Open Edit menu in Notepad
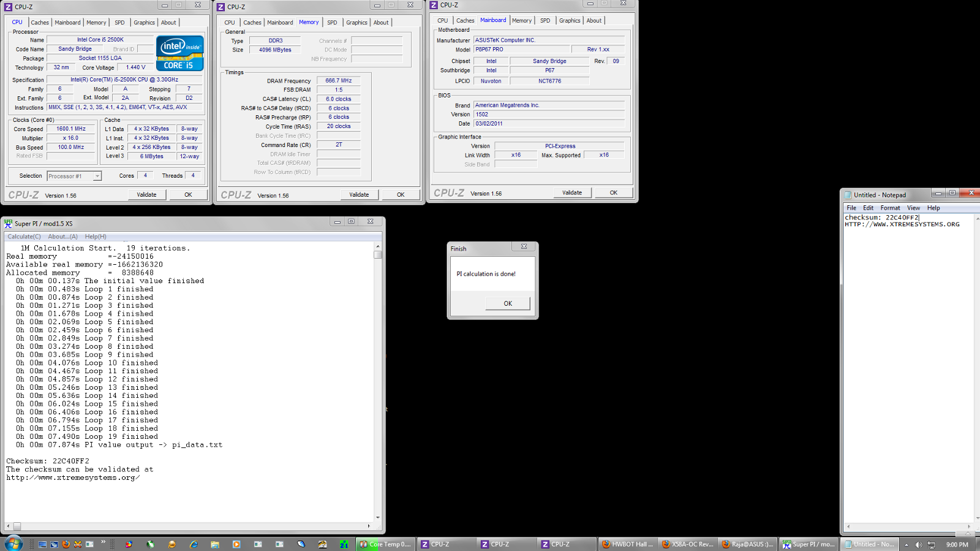Viewport: 980px width, 551px height. pos(869,208)
